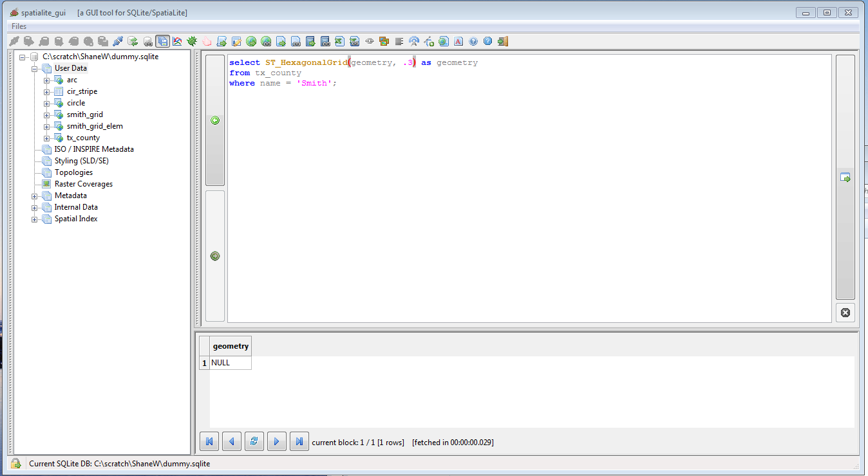Select Topologies in the tree
Screen dimensions: 868x476
point(73,172)
